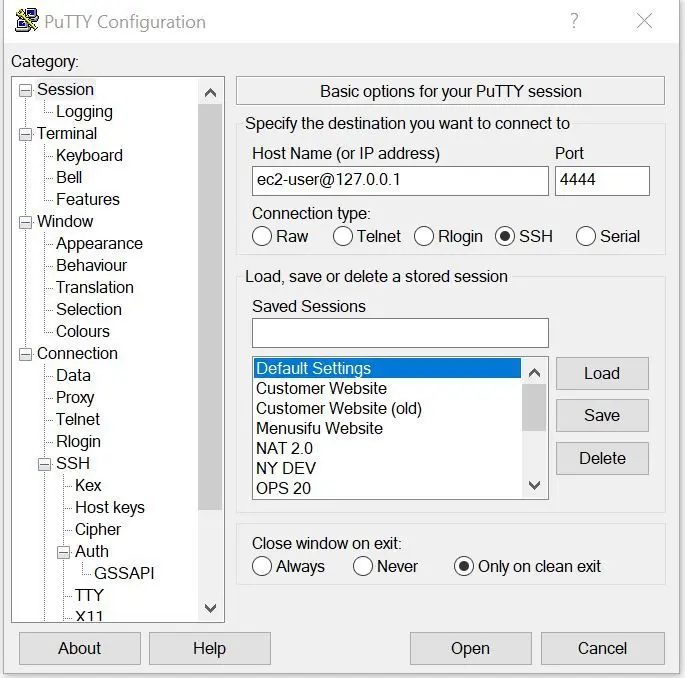
Task: Collapse the Terminal tree node
Action: [25, 134]
